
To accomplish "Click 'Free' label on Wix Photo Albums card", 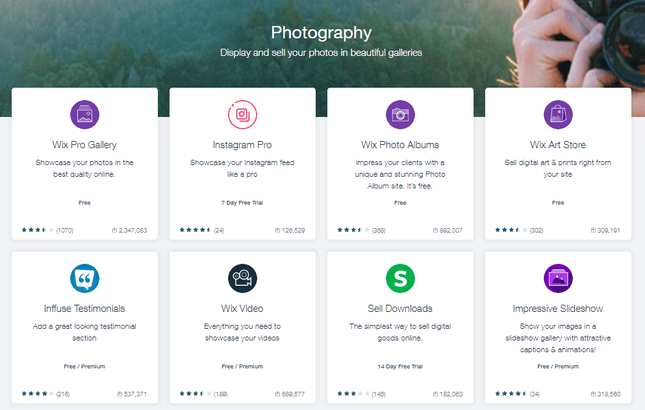I will coord(400,203).
